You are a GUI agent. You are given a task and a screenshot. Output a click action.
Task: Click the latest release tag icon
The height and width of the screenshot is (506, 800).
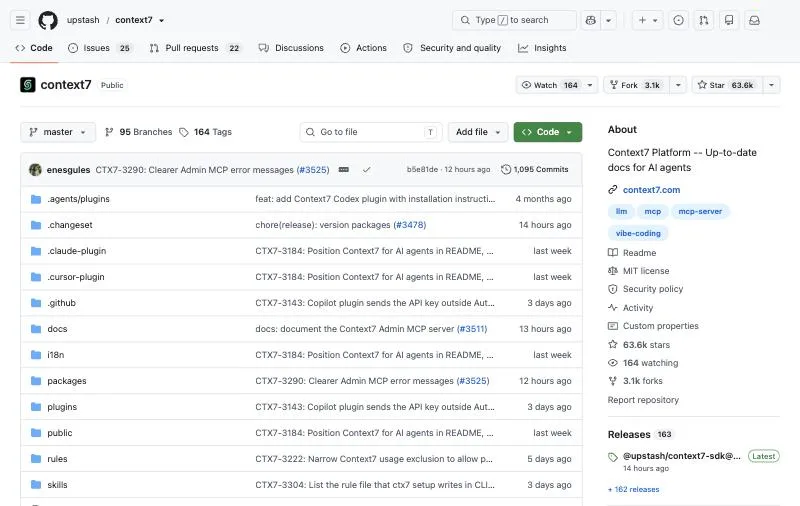613,457
